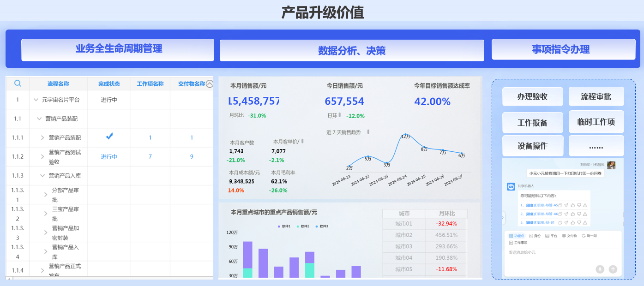Screen dimensions: 644x286
Task: Click the blue checkmark in 营销产品装配 row
Action: click(109, 136)
